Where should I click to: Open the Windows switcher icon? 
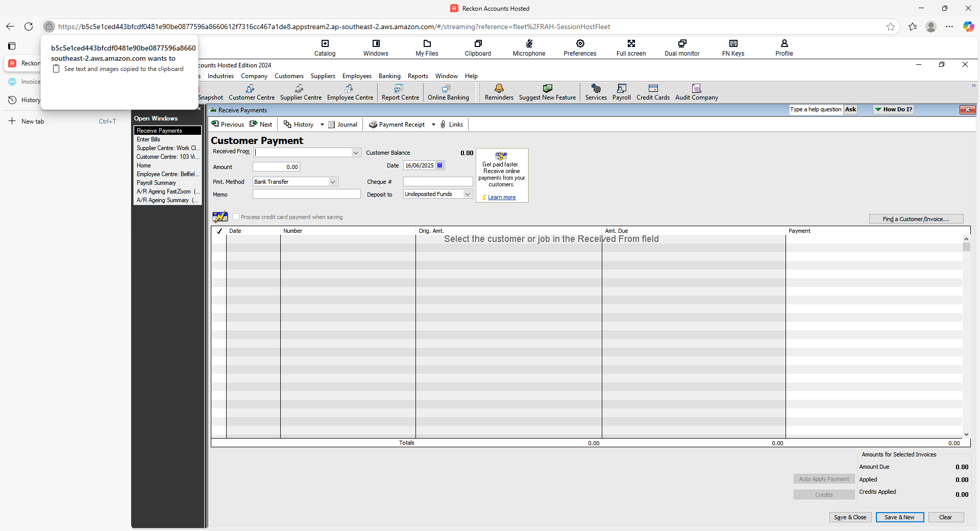click(376, 48)
